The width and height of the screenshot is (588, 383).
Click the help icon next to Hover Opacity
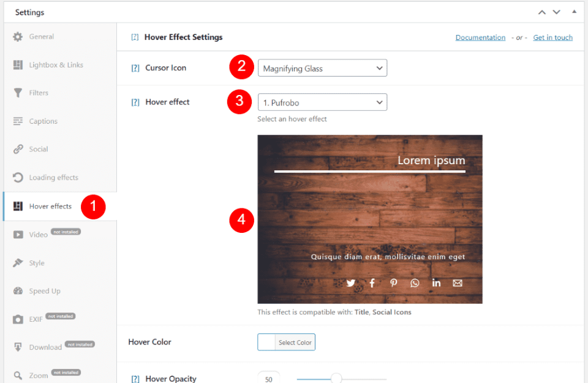[x=135, y=379]
